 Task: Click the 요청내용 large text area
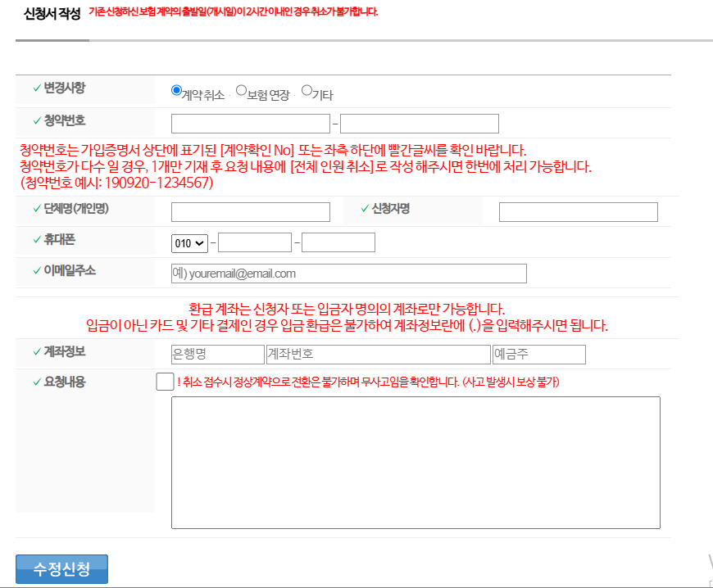[x=416, y=463]
